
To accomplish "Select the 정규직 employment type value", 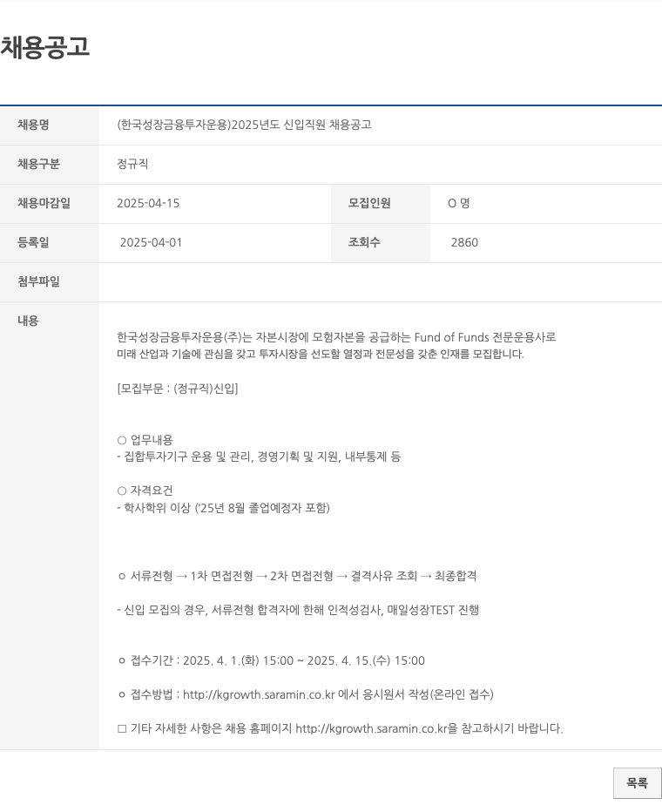I will tap(132, 164).
